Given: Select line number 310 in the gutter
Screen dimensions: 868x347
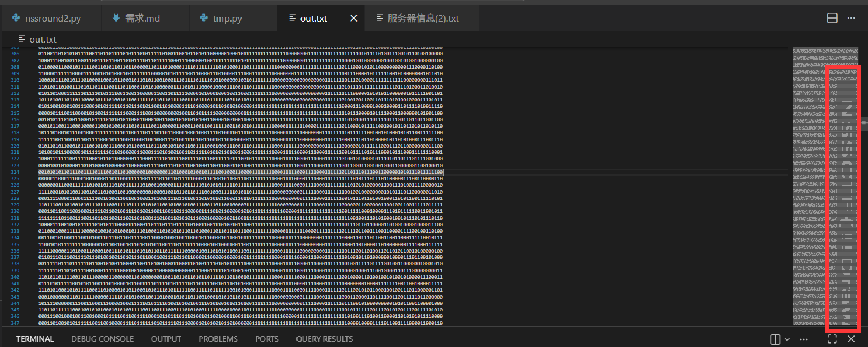Looking at the screenshot, I should click(15, 80).
